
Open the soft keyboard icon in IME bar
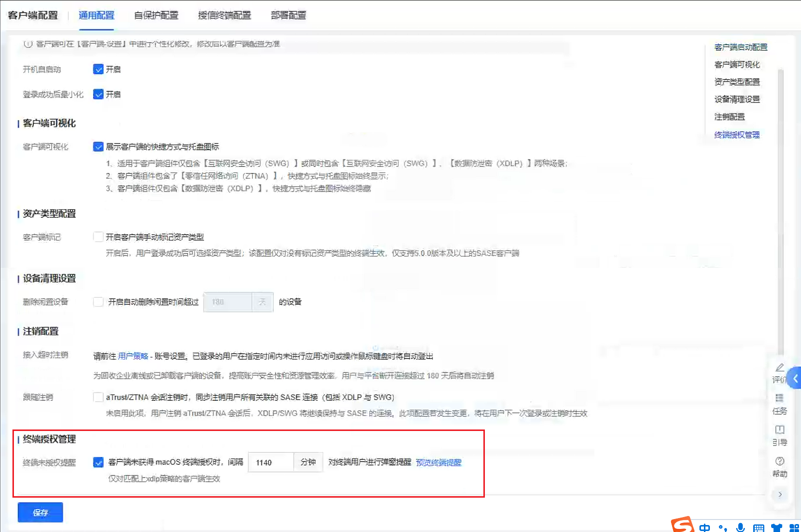pyautogui.click(x=759, y=528)
